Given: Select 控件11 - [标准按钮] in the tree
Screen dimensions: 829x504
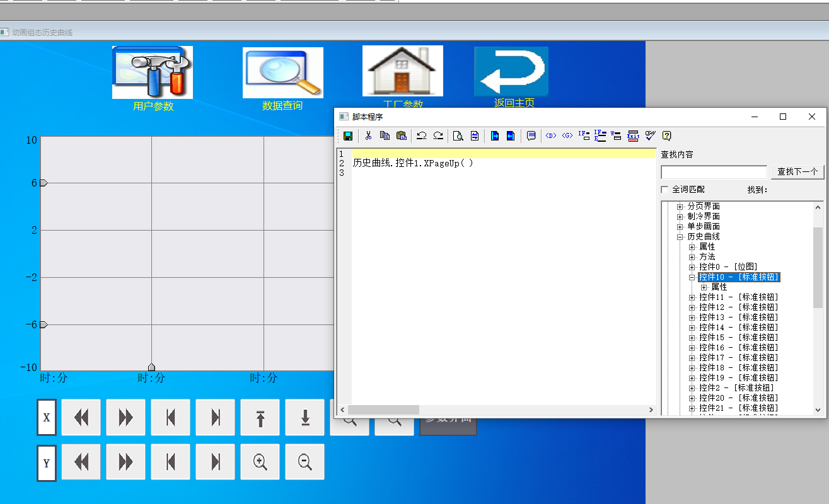Looking at the screenshot, I should pos(738,297).
